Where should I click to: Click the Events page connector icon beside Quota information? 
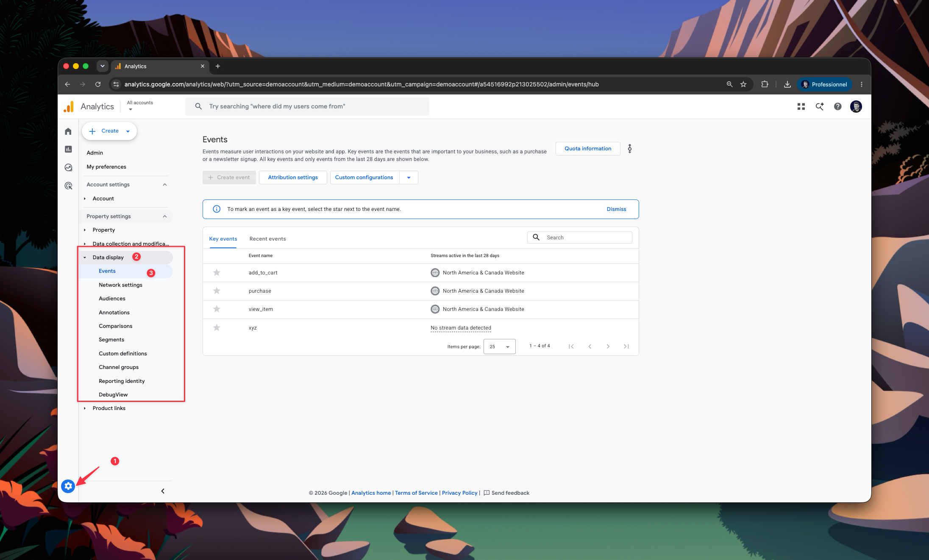coord(630,149)
